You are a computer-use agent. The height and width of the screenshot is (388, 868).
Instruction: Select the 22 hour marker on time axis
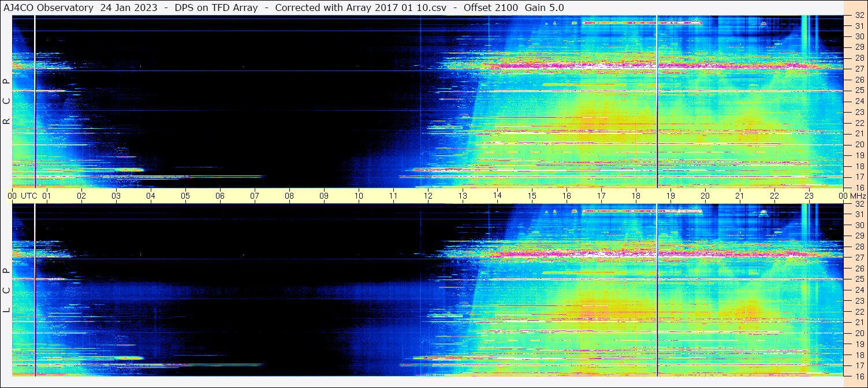point(774,196)
